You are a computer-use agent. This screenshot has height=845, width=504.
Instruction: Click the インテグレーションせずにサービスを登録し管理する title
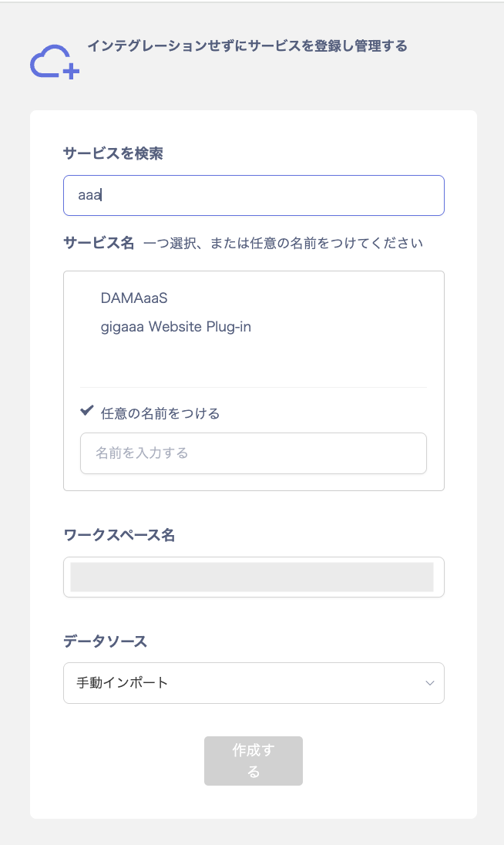(247, 46)
